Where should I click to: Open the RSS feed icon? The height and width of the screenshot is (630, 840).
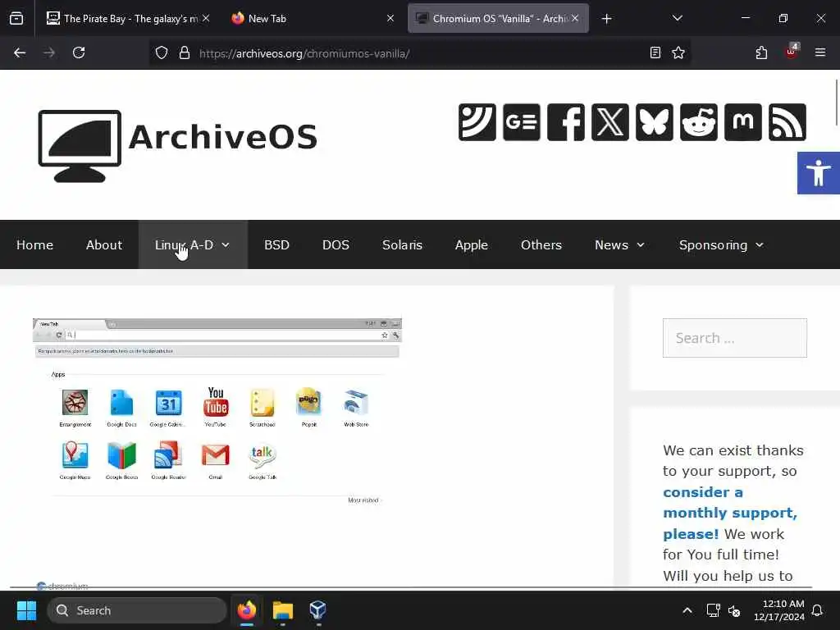(x=787, y=122)
